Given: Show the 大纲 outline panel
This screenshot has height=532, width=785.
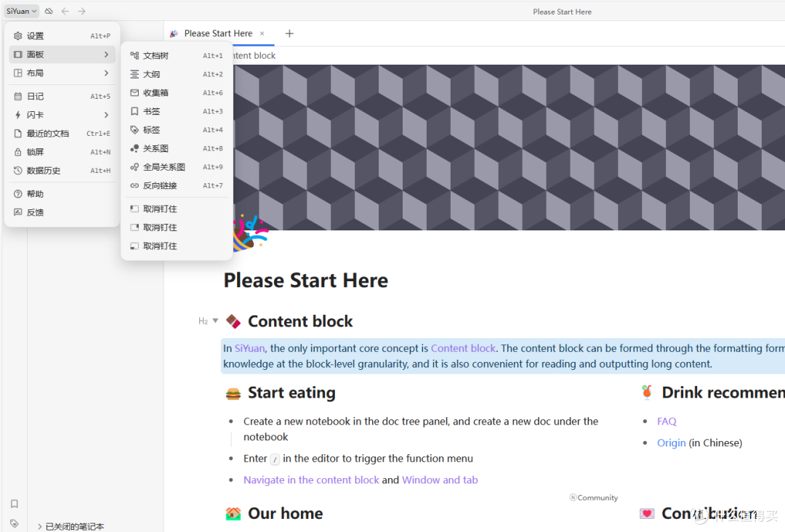Looking at the screenshot, I should click(x=177, y=74).
